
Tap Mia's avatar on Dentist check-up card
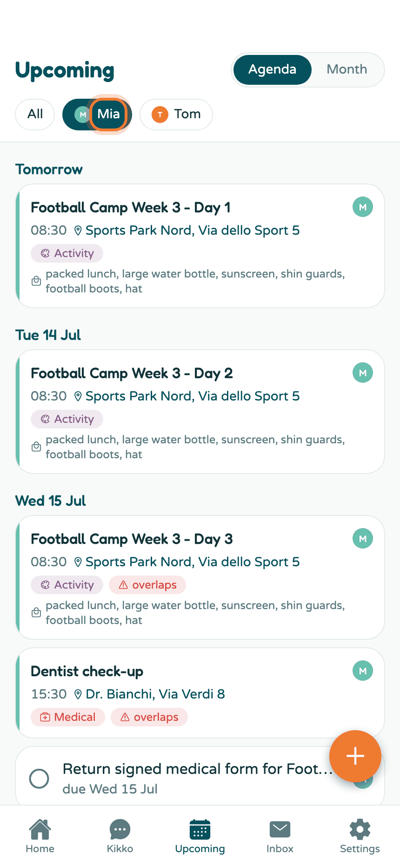point(363,671)
